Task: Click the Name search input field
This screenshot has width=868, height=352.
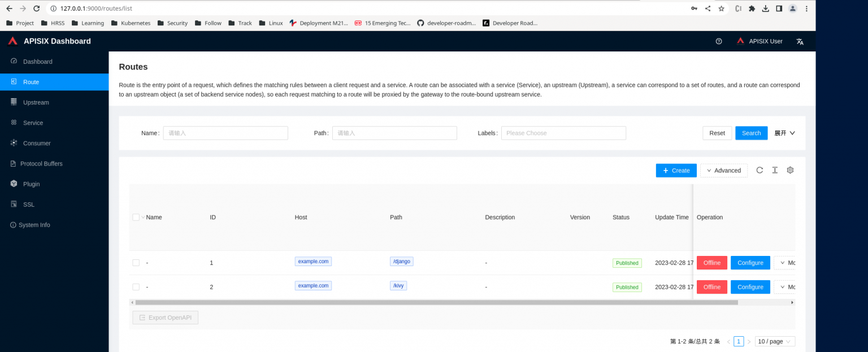Action: click(225, 133)
